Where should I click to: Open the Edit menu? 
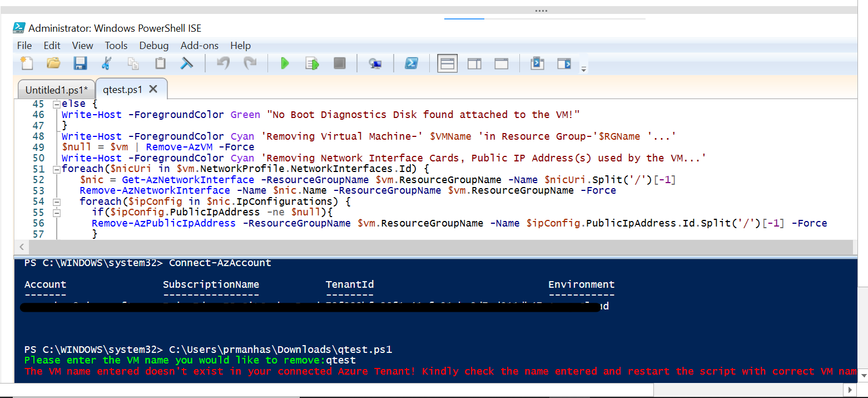coord(52,46)
